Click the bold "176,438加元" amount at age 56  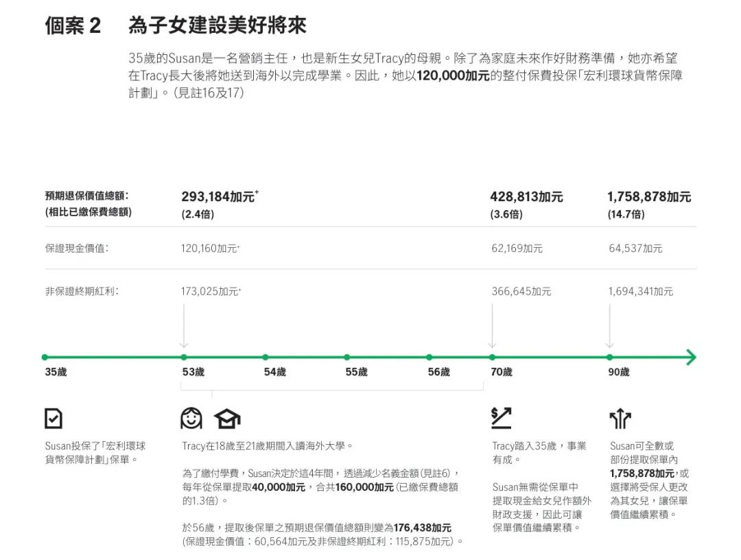[423, 527]
